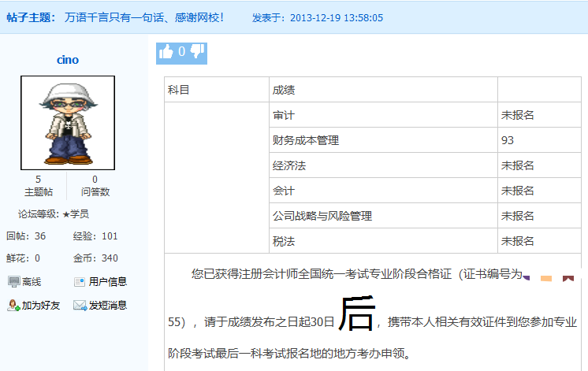Click the 成绩 table header cell
Screen dimensions: 588x371
coord(383,90)
